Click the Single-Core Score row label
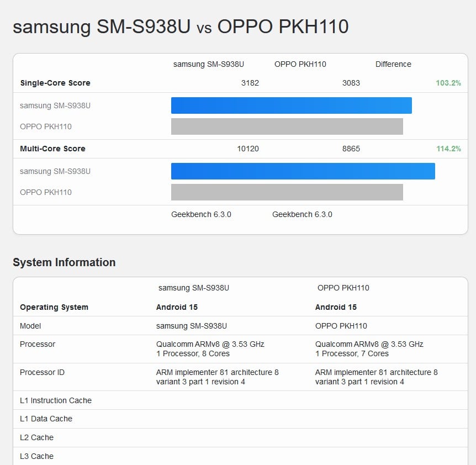This screenshot has width=476, height=465. [55, 83]
